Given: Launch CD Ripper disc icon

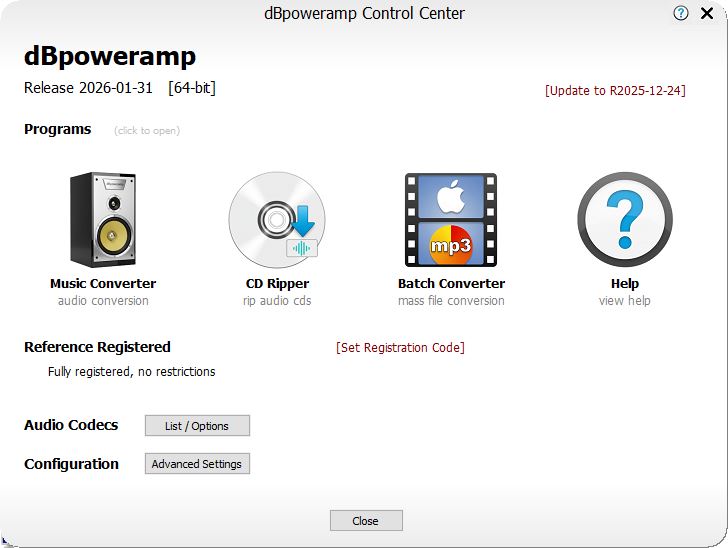Looking at the screenshot, I should click(277, 220).
